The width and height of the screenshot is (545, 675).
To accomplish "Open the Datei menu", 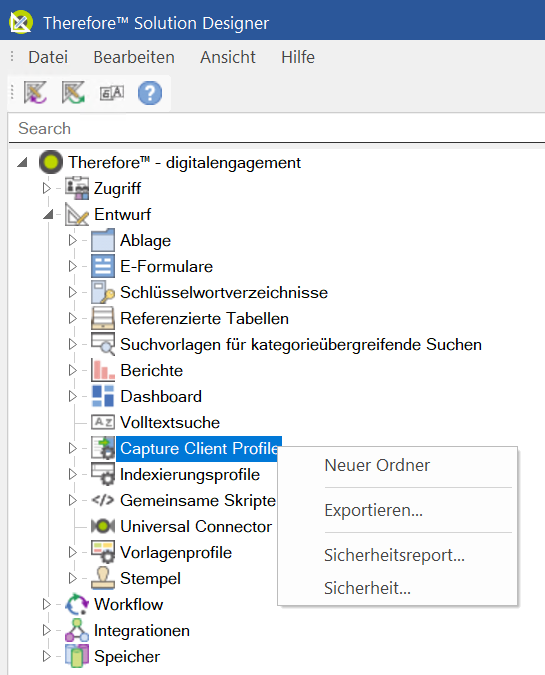I will coord(48,57).
